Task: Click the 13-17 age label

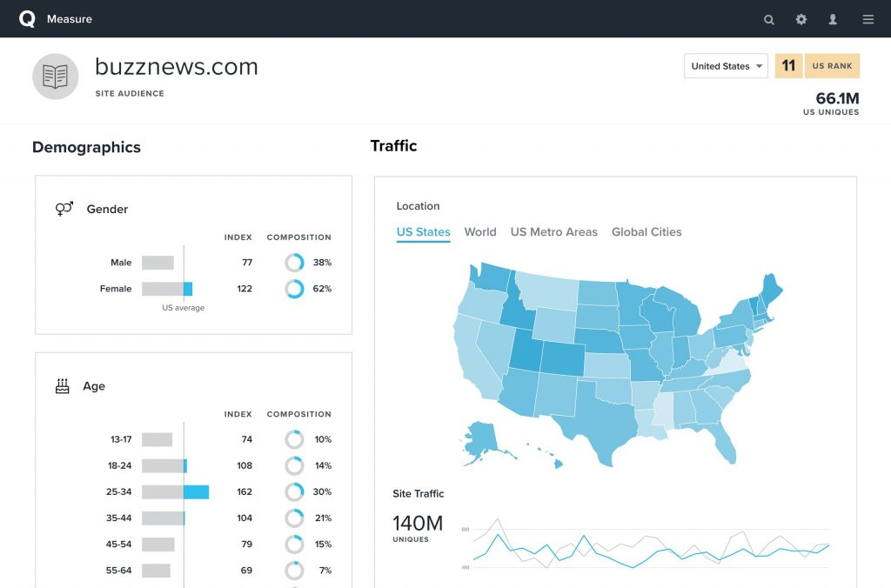Action: pyautogui.click(x=120, y=439)
